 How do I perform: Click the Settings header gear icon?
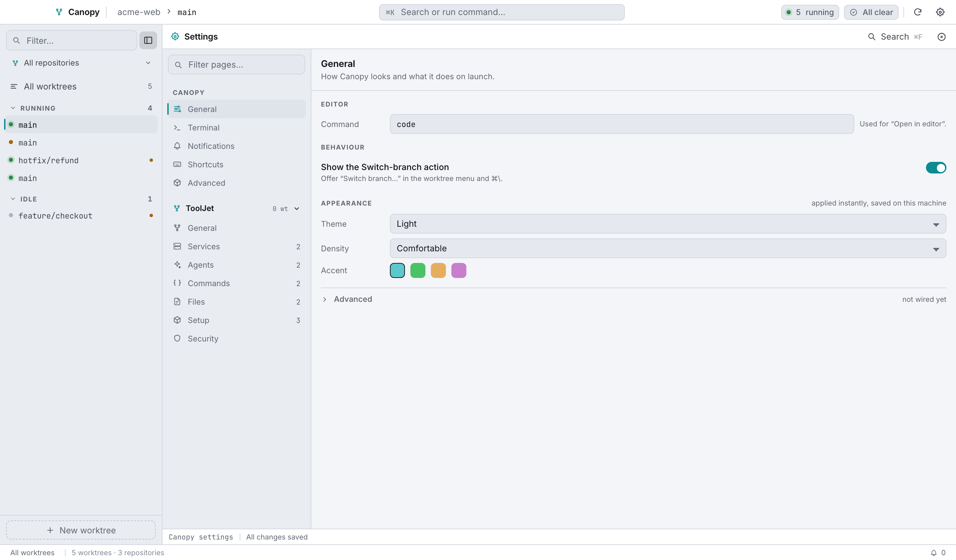pos(175,37)
